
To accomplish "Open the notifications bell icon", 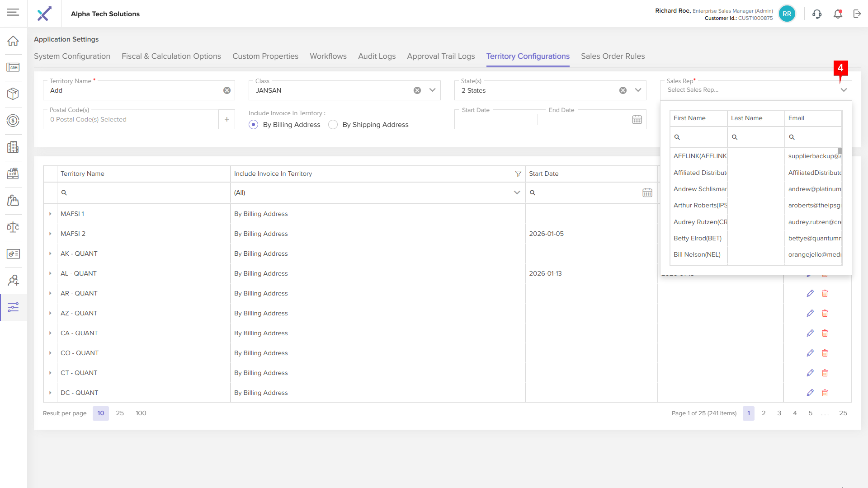I will point(838,14).
